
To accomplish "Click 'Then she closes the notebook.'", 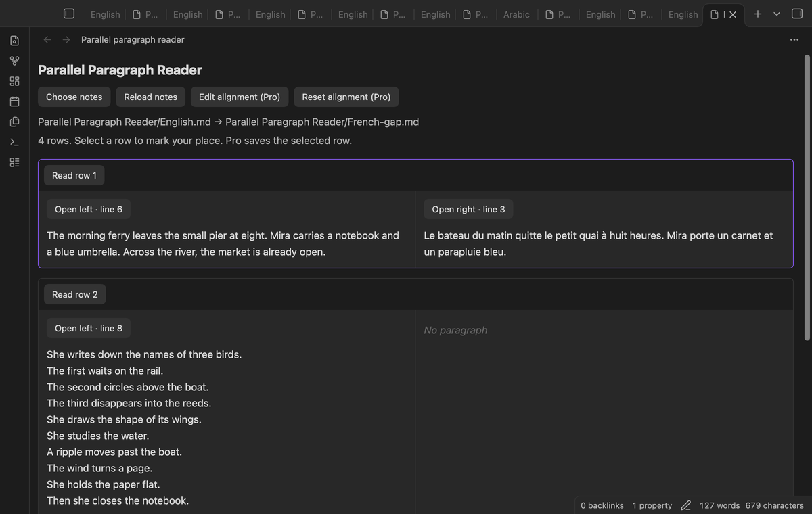I will pyautogui.click(x=118, y=500).
